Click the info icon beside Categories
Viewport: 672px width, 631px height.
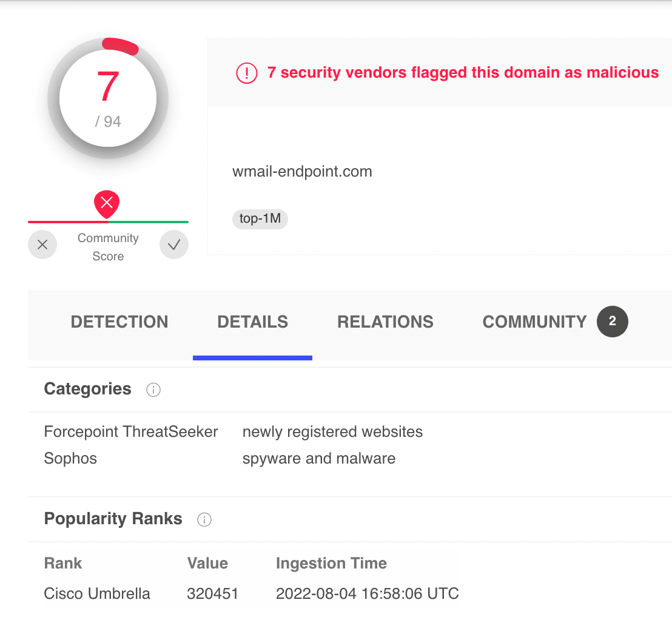click(x=153, y=390)
